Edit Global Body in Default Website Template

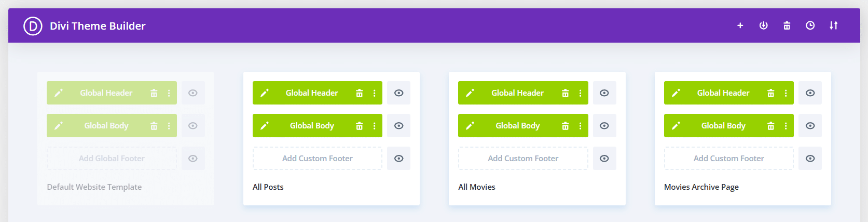(59, 126)
